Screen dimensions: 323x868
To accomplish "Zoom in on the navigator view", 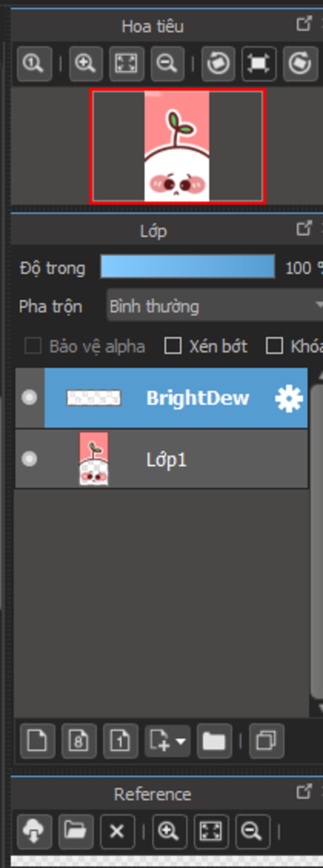I will click(86, 64).
